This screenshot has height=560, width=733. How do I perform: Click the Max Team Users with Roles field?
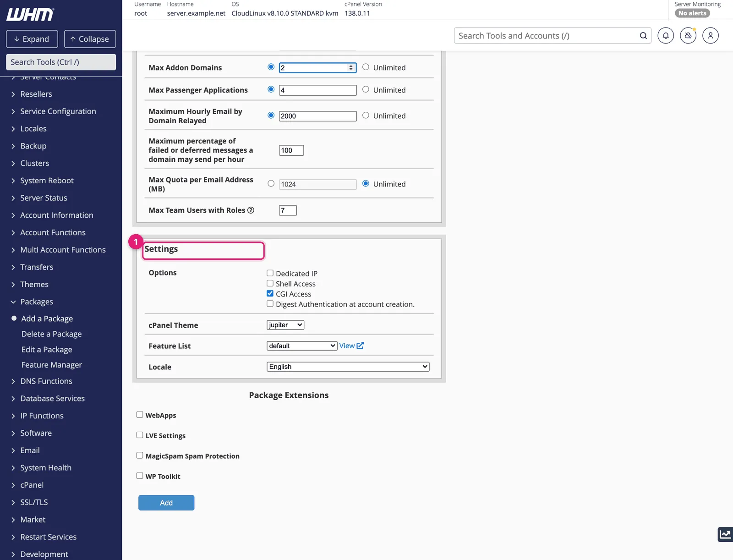(288, 210)
